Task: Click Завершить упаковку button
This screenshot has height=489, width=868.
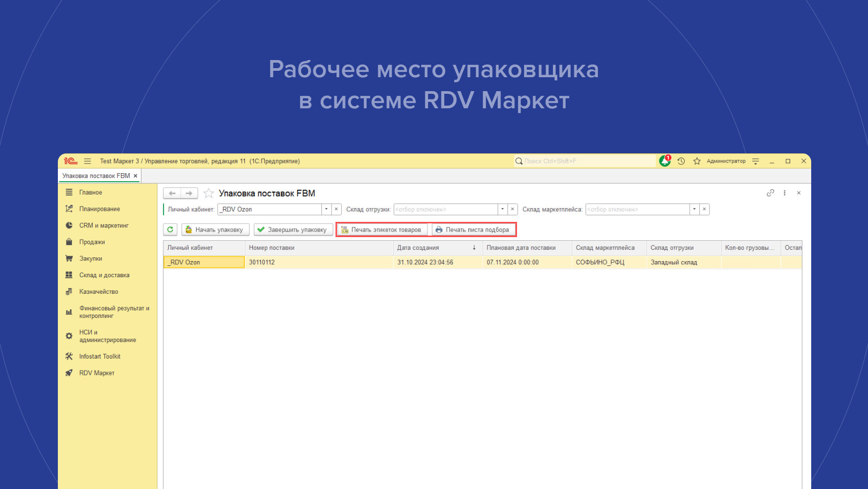Action: 293,229
